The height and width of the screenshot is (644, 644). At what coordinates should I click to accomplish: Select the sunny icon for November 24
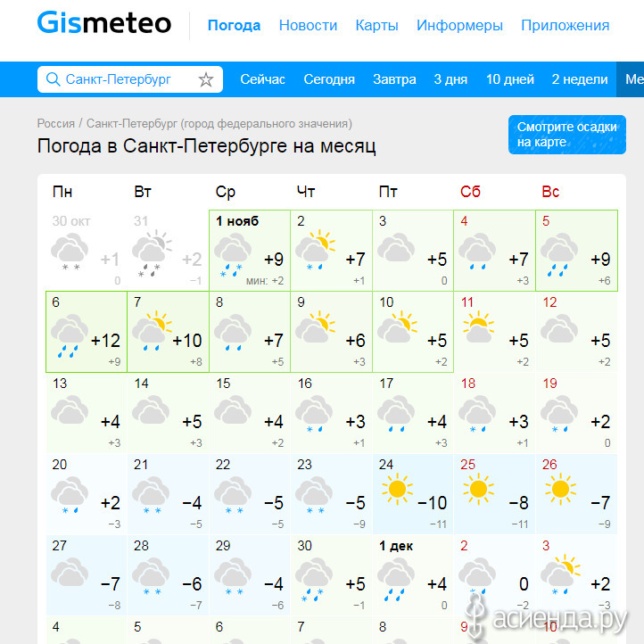tap(397, 489)
